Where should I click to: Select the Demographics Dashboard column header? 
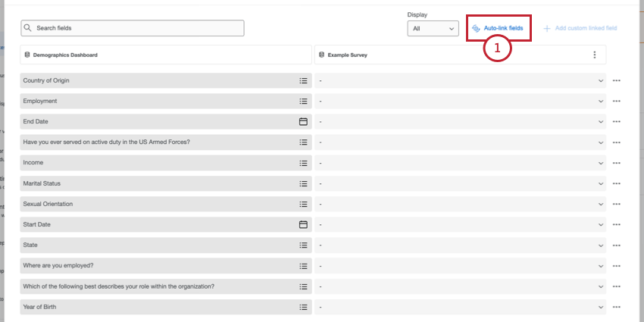(165, 55)
